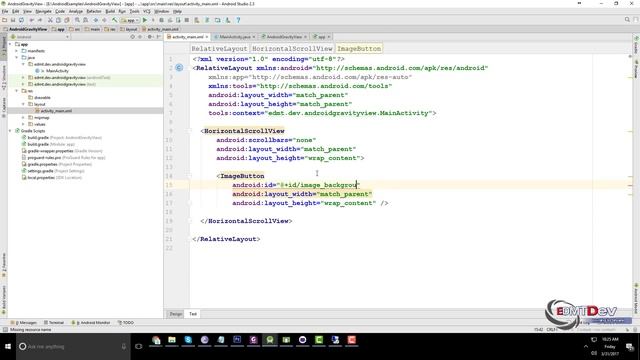The width and height of the screenshot is (640, 360).
Task: Open the Android Monitor tool window
Action: click(x=91, y=322)
